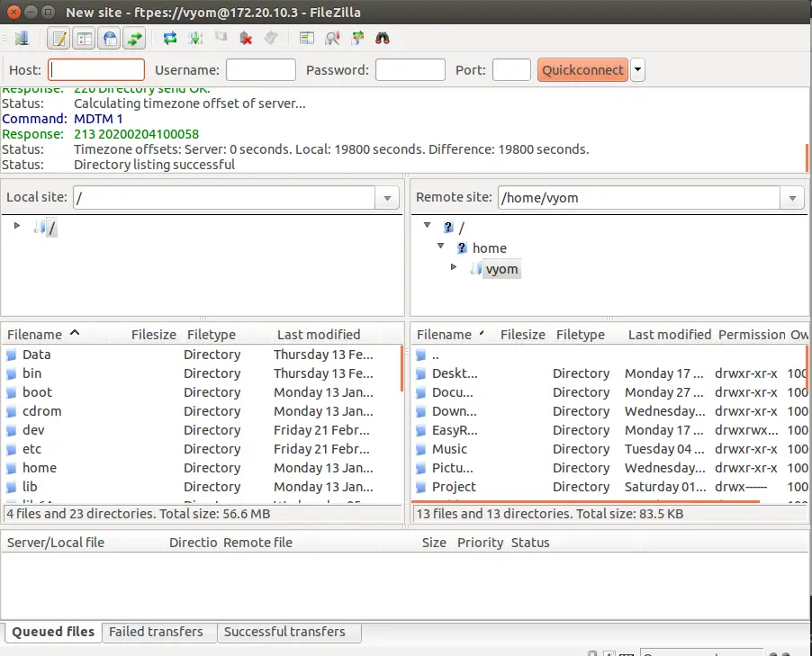This screenshot has height=656, width=812.
Task: Toggle remote directory tree display
Action: [x=109, y=39]
